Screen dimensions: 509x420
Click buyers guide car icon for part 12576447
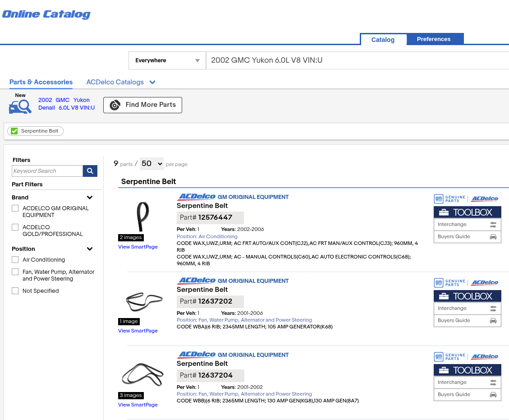[493, 237]
